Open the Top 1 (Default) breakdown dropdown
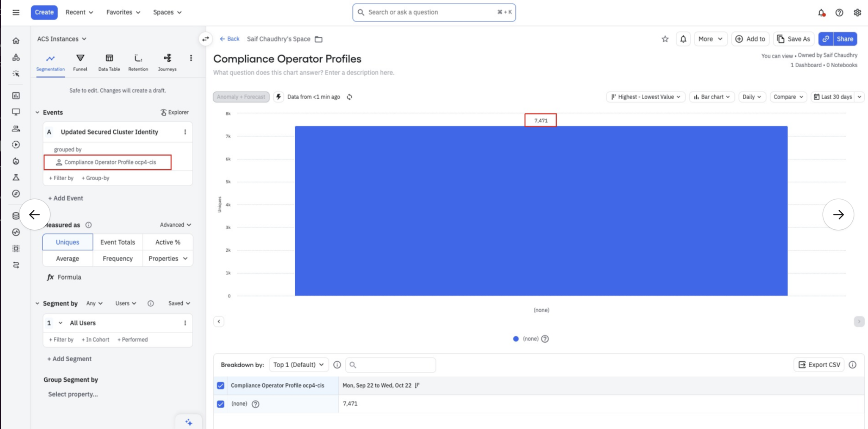The width and height of the screenshot is (868, 429). pos(298,365)
